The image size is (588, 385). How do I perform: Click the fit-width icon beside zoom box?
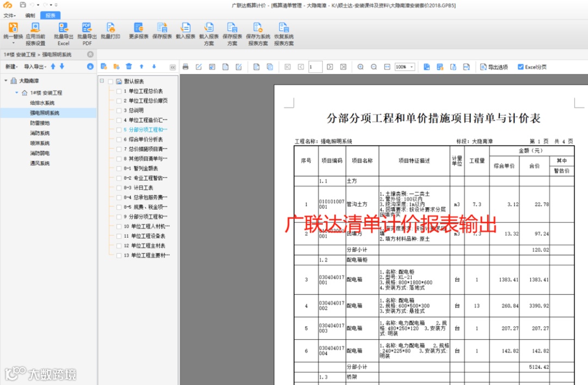click(x=387, y=67)
